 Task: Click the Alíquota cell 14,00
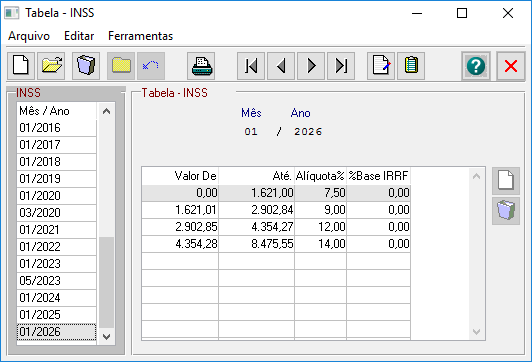click(320, 244)
